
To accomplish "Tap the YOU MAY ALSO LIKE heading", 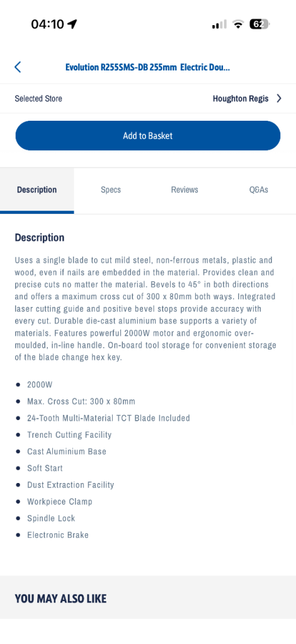I will (x=60, y=599).
